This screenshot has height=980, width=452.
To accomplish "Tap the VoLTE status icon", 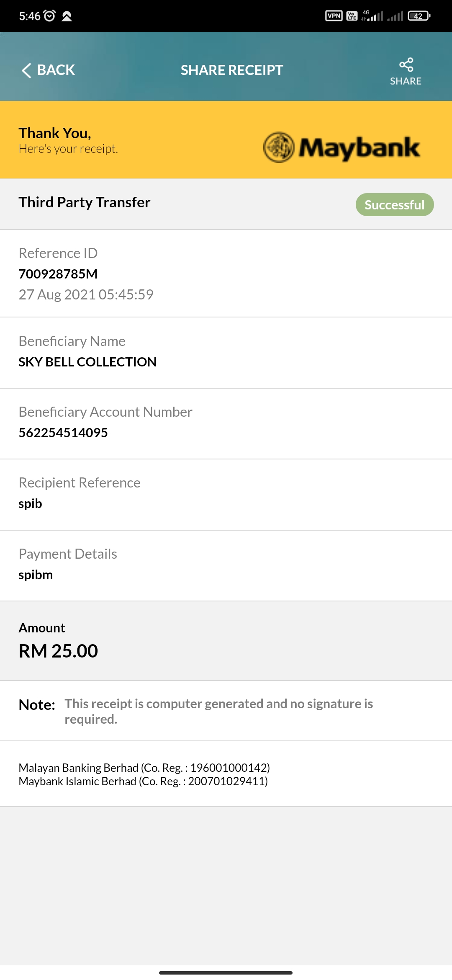I will (x=352, y=16).
